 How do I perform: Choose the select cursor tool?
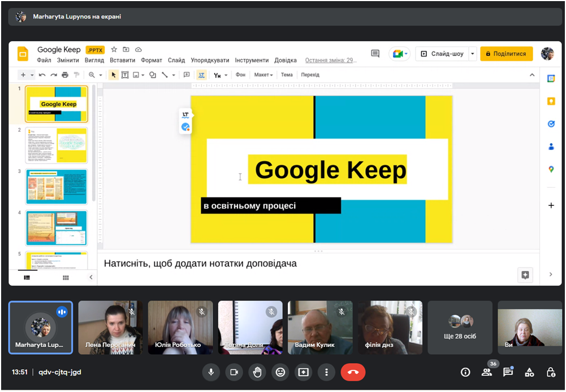coord(114,75)
